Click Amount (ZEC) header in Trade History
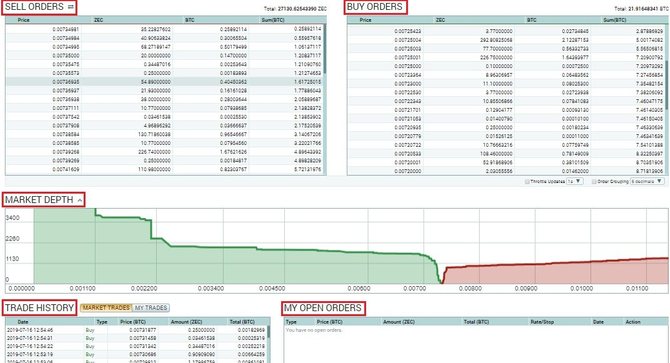The image size is (670, 363). point(186,322)
